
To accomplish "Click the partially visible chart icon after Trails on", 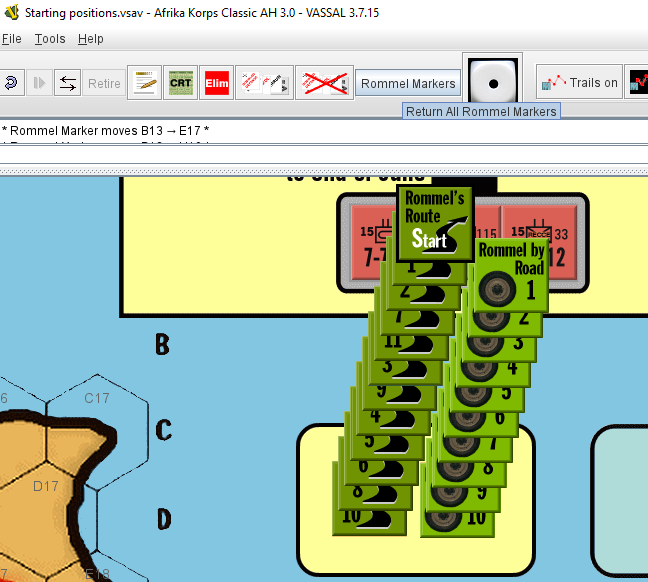I will (x=637, y=82).
